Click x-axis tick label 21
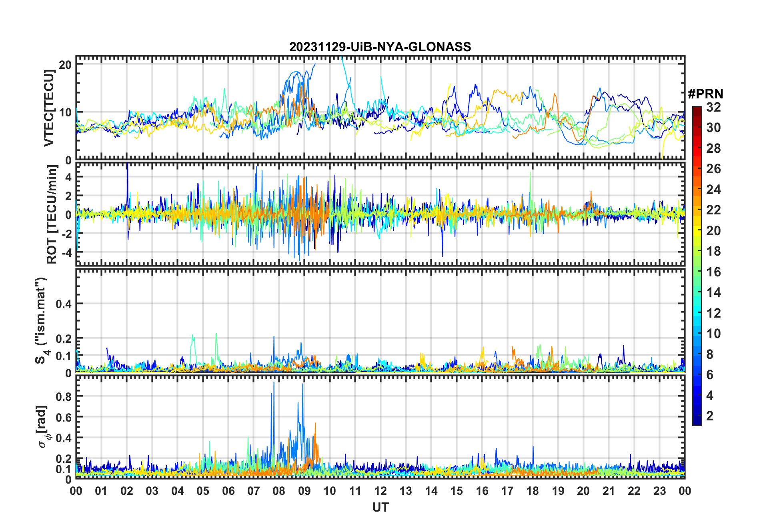 tap(609, 491)
